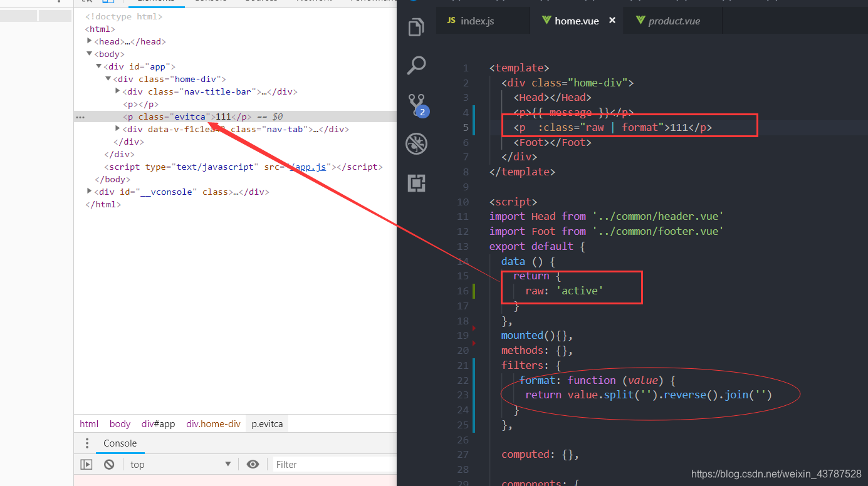This screenshot has height=486, width=868.
Task: Click editor line number 16 gutter
Action: (x=463, y=291)
